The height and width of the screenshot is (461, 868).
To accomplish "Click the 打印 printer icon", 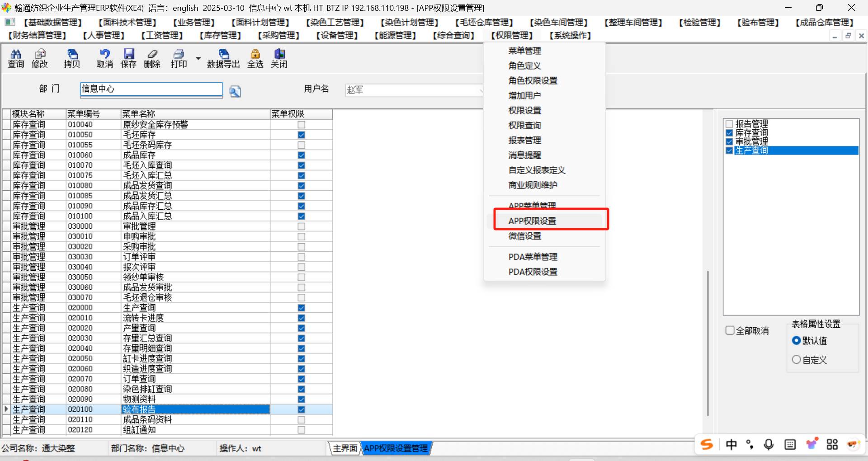I will click(x=179, y=59).
